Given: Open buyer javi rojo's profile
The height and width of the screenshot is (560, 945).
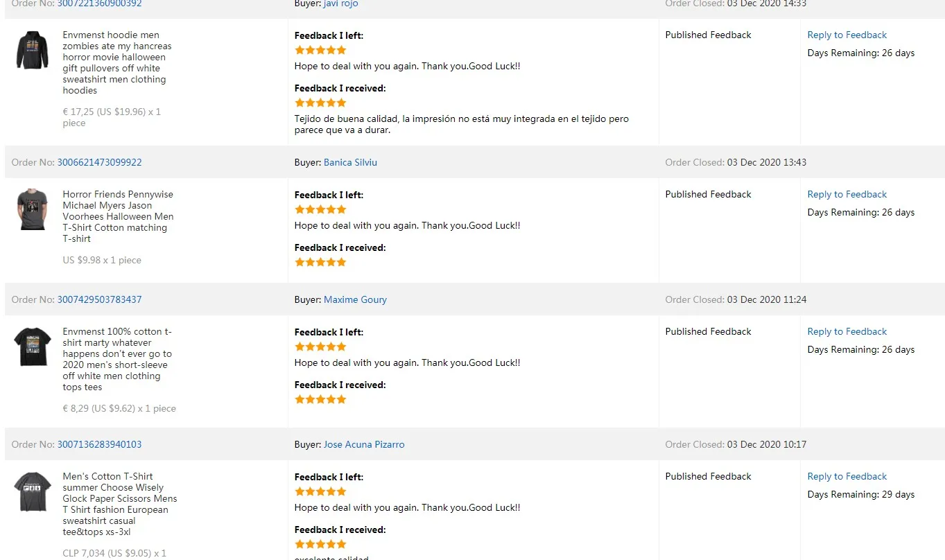Looking at the screenshot, I should click(x=340, y=4).
